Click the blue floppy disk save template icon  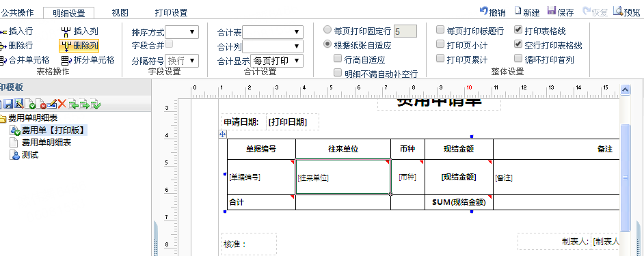[9, 104]
